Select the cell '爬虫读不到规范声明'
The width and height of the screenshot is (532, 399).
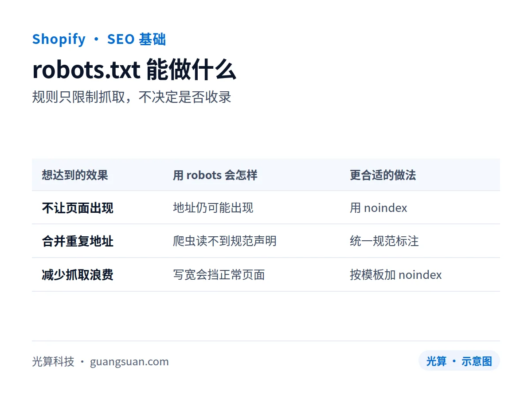225,241
